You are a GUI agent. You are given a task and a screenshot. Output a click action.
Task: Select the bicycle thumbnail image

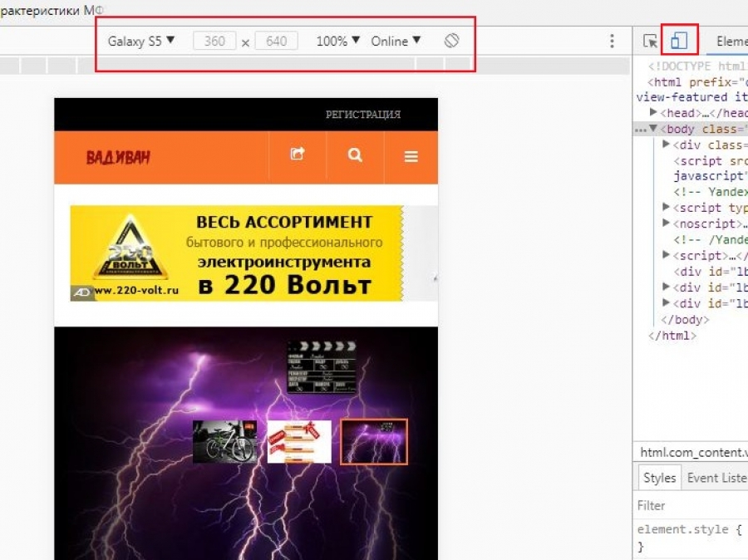pyautogui.click(x=224, y=441)
